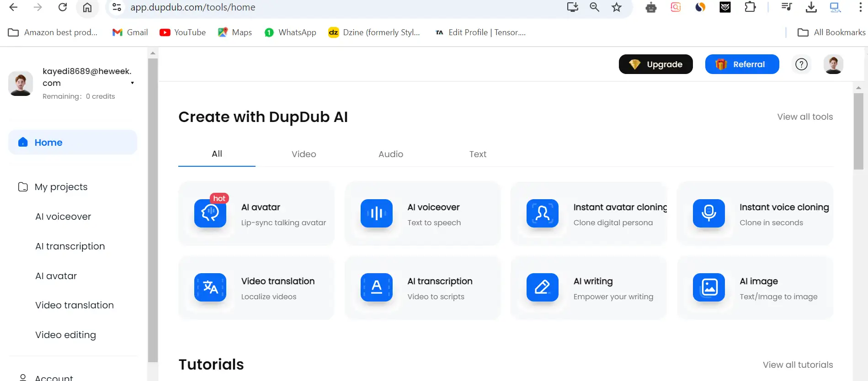Open the AI image icon
This screenshot has height=381, width=868.
(x=708, y=287)
